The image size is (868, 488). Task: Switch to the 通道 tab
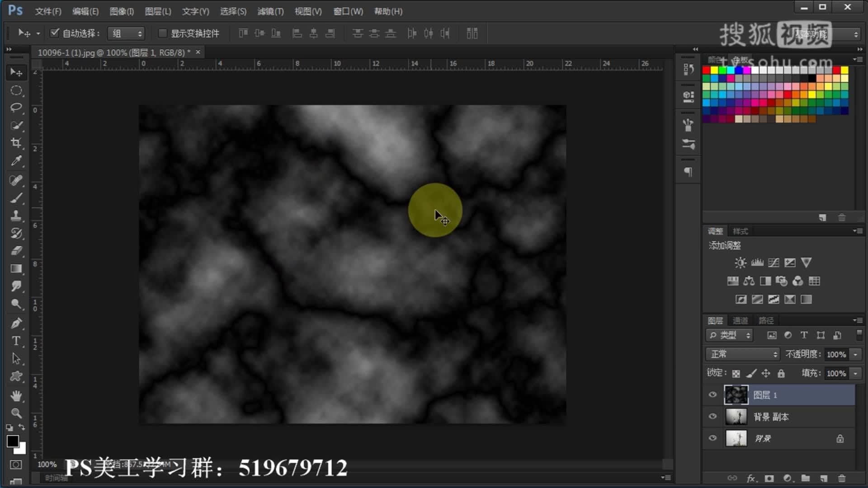coord(740,320)
